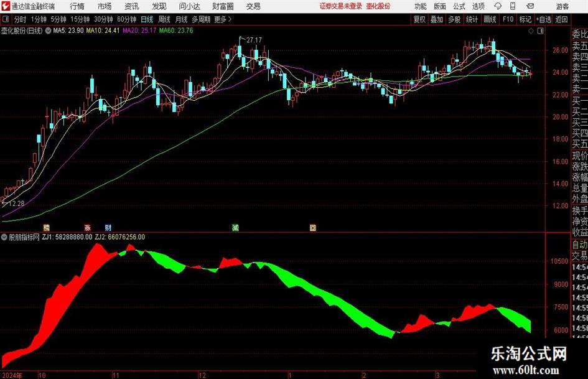The image size is (588, 379).
Task: Click the 统计 statistics toolbar button
Action: (472, 19)
